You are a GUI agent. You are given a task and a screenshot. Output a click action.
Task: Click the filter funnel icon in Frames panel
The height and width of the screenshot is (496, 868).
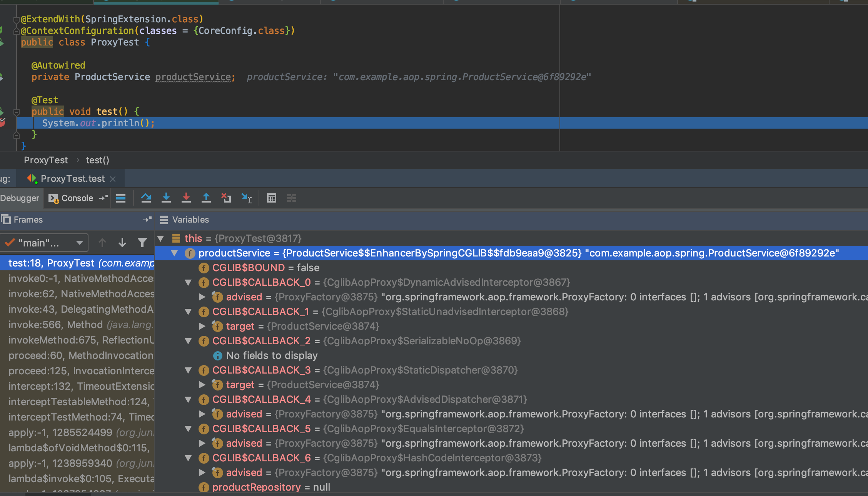coord(143,242)
